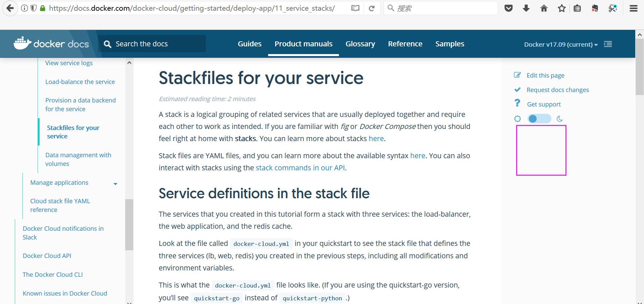644x304 pixels.
Task: Select the sun icon for light theme
Action: click(x=517, y=118)
